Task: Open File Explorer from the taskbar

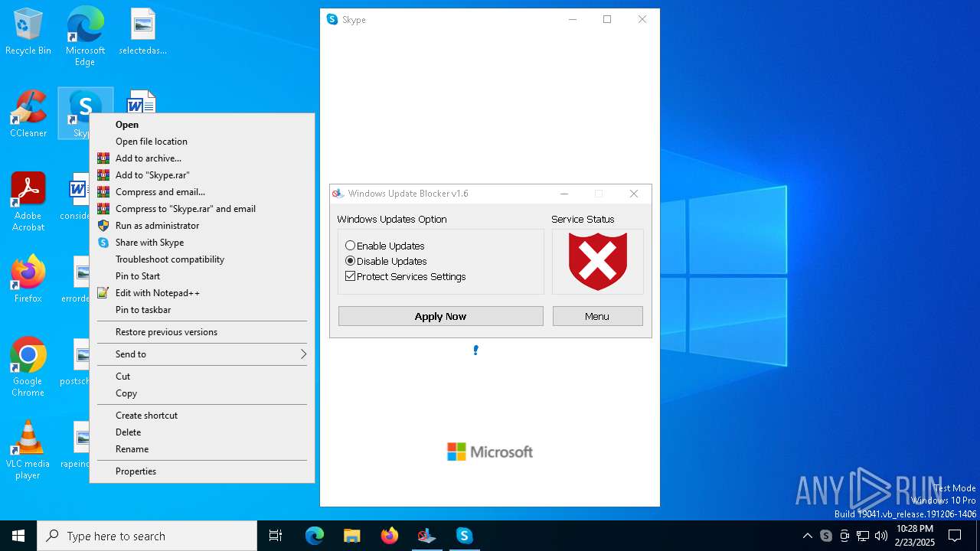Action: point(352,536)
